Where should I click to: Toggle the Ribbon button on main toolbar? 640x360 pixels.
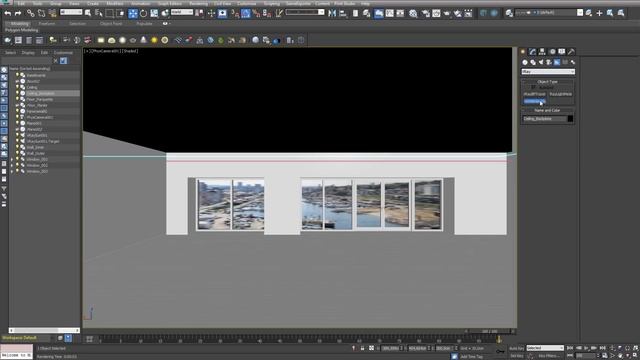click(379, 13)
